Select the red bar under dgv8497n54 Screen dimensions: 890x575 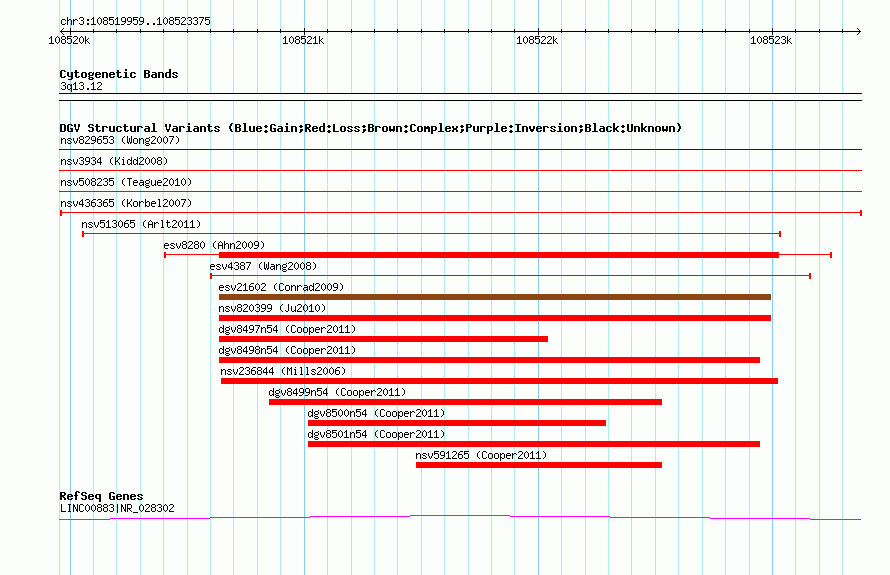point(383,339)
